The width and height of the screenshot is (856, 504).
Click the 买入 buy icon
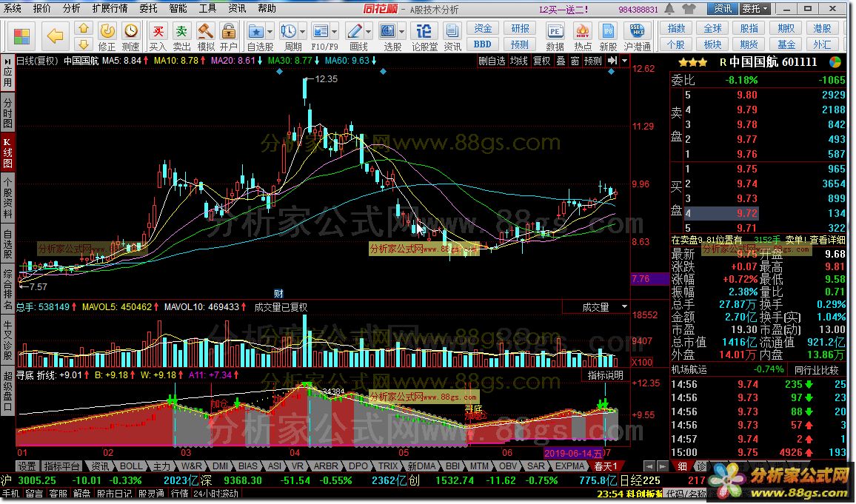tap(158, 36)
